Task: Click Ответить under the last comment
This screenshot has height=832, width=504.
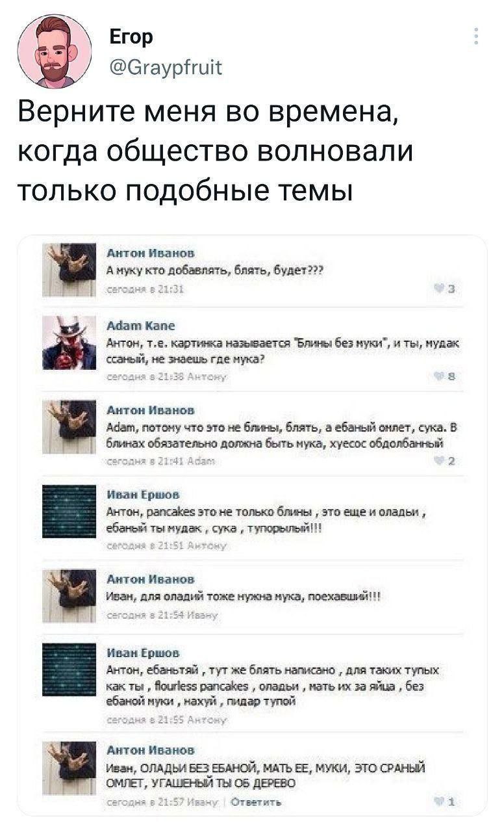Action: (258, 801)
